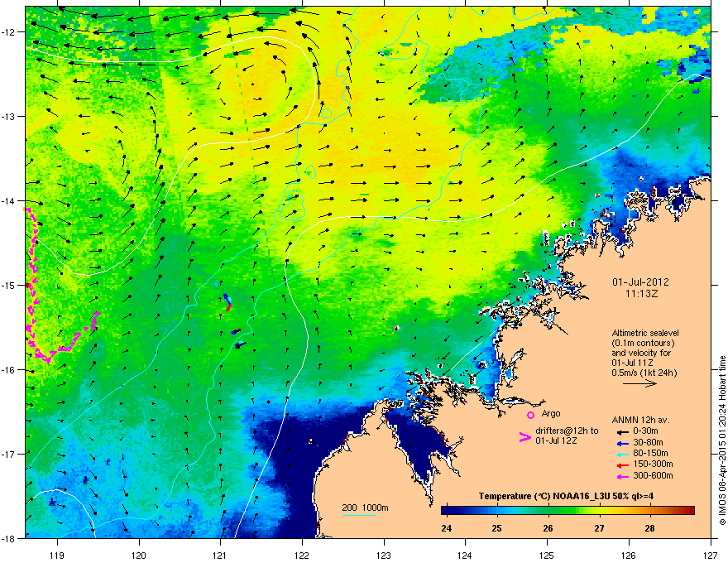Select the black 0-30m arrow legend icon
The width and height of the screenshot is (728, 563).
622,432
